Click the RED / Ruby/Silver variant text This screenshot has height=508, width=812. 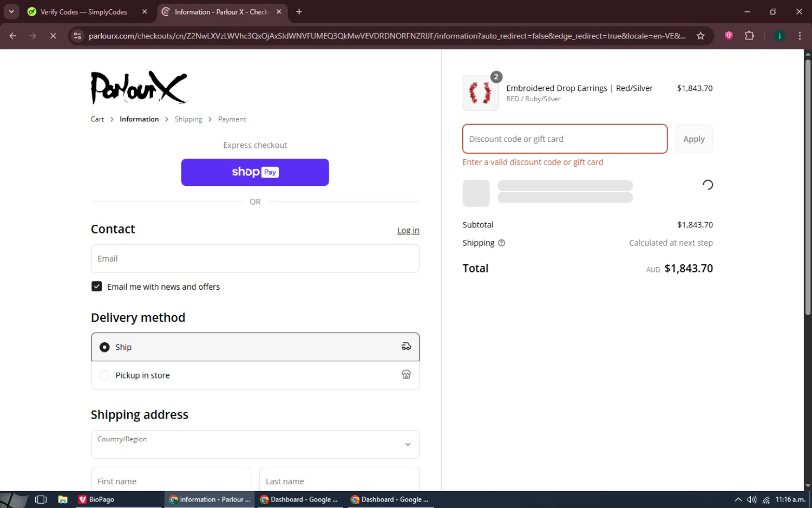[x=533, y=99]
